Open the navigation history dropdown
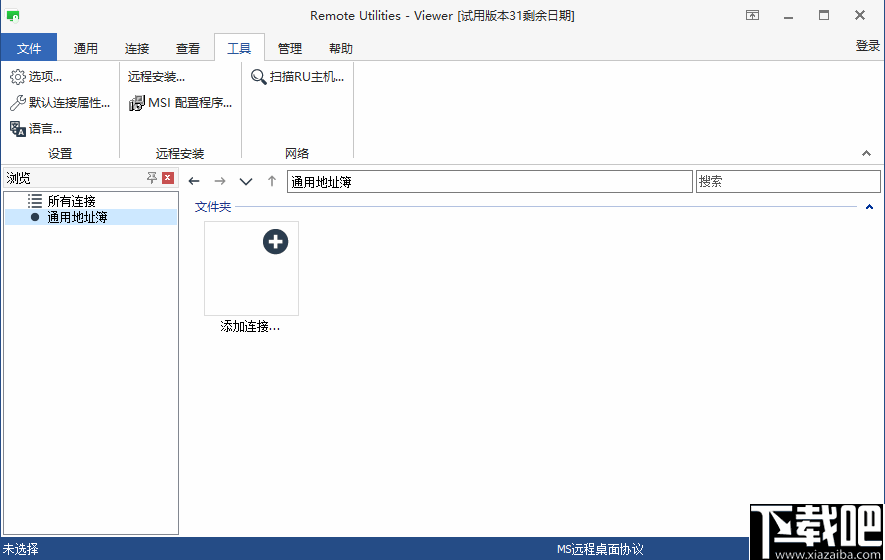Screen dimensions: 885x560 [246, 181]
